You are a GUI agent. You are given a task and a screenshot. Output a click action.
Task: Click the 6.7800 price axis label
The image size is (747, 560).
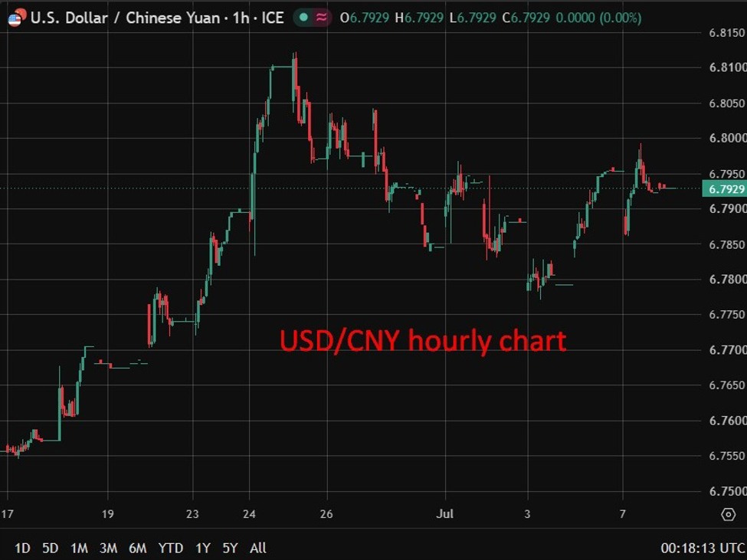pos(728,279)
